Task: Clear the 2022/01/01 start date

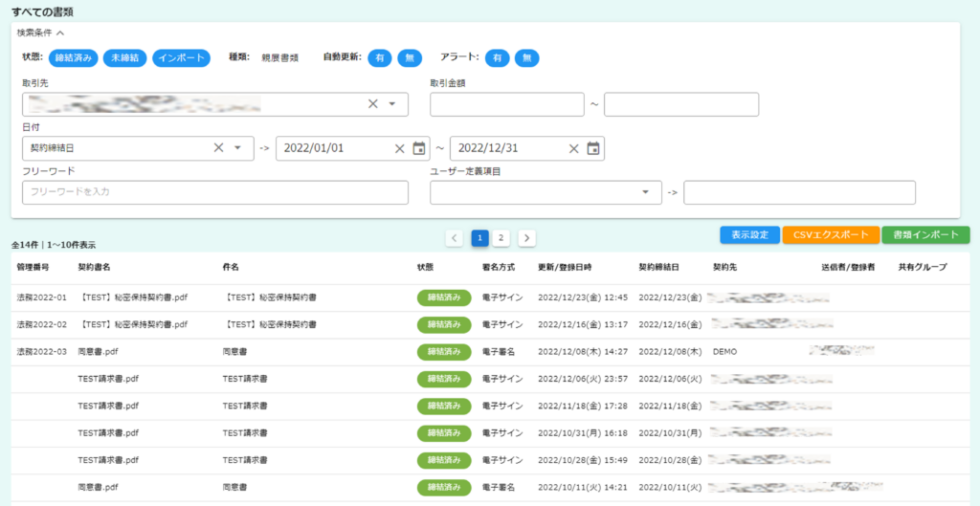Action: coord(400,148)
